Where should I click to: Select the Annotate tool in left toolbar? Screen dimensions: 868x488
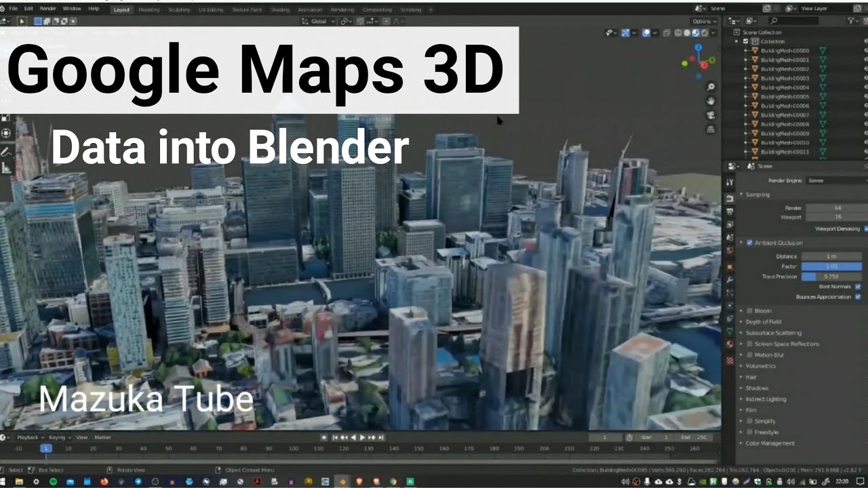coord(6,151)
